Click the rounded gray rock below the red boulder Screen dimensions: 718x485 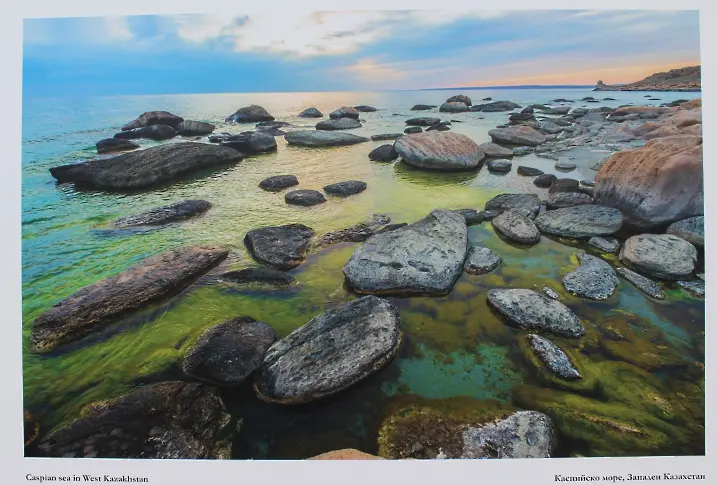[657, 254]
